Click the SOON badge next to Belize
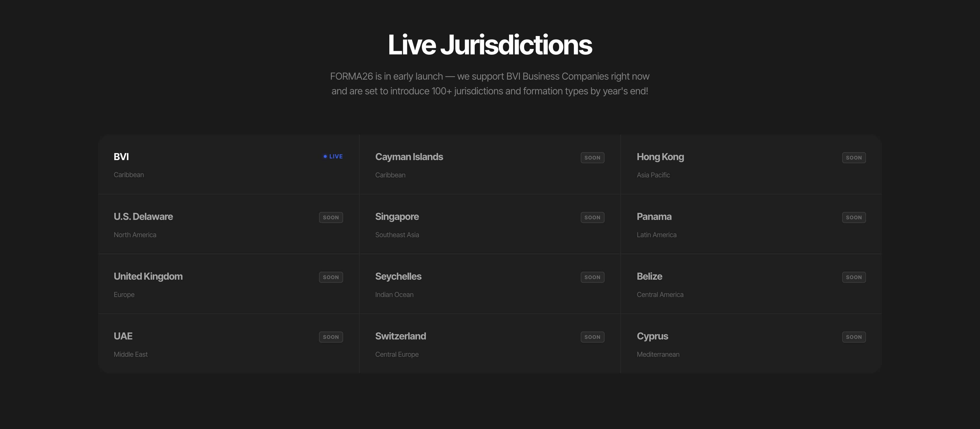 pyautogui.click(x=854, y=277)
